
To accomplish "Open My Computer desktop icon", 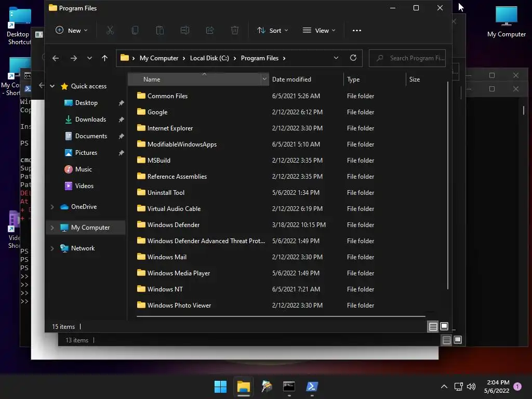I will pyautogui.click(x=506, y=22).
